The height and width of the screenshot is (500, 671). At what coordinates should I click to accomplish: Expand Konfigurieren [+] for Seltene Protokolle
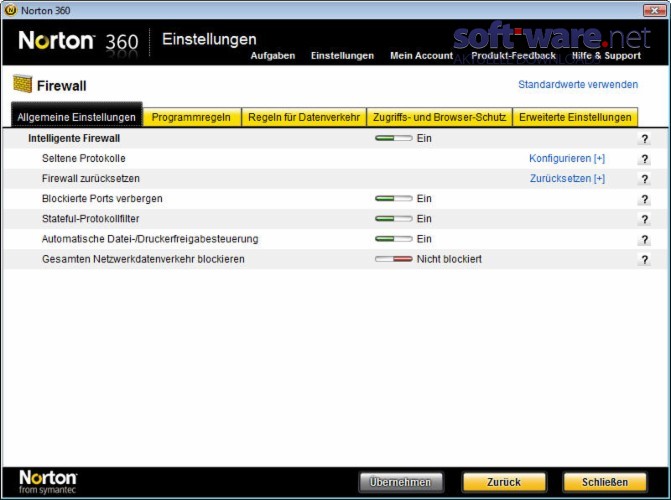click(x=567, y=158)
